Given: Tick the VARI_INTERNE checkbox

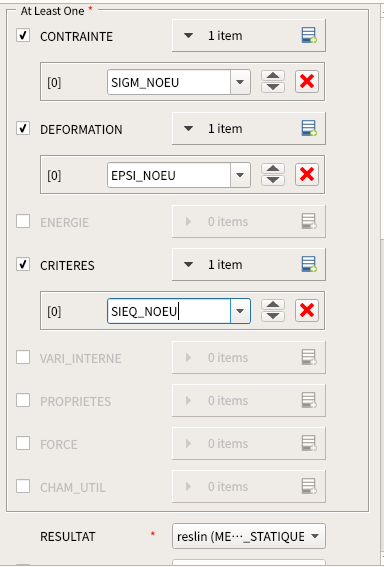Looking at the screenshot, I should coord(23,357).
